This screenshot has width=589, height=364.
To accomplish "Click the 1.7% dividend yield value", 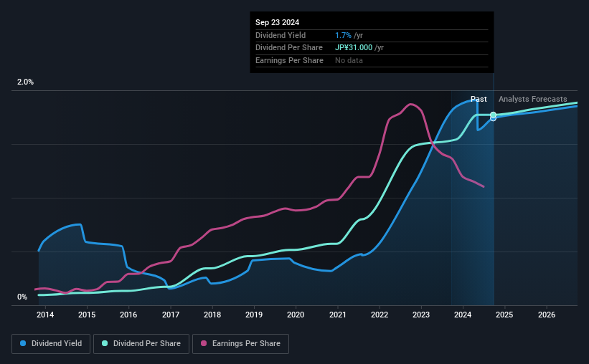I will [x=344, y=35].
